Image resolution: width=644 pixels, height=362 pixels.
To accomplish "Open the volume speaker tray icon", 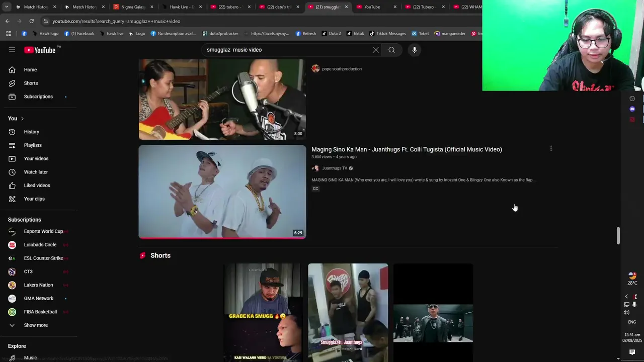I will (626, 312).
